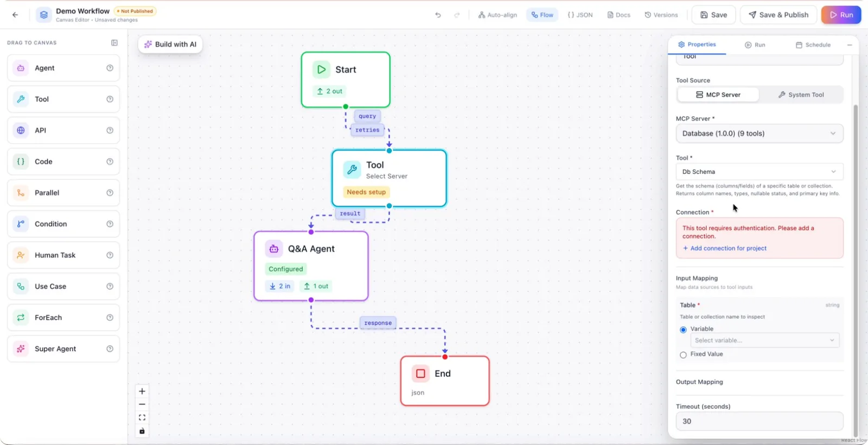This screenshot has width=868, height=445.
Task: Expand the Output Mapping section
Action: (x=699, y=382)
